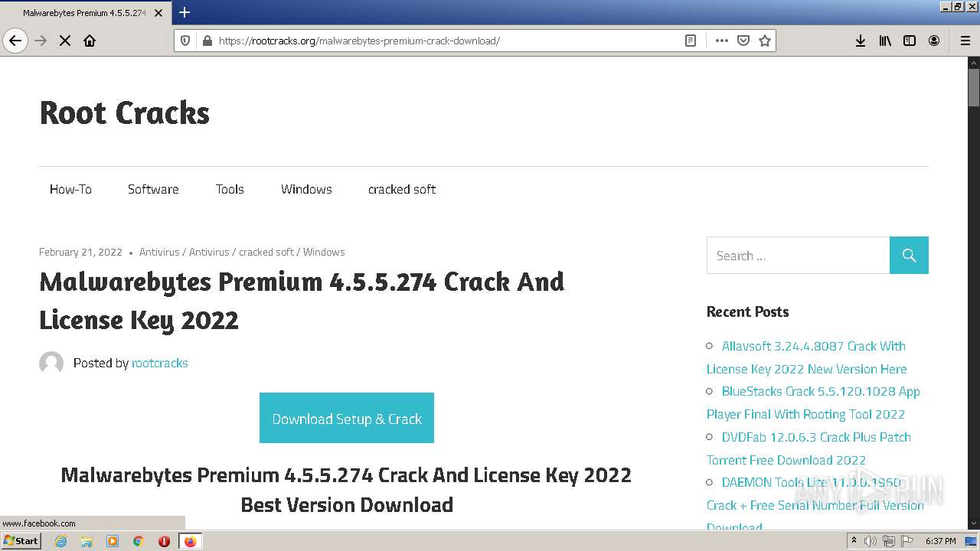Open the DVDFab 12.0.6.3 Crack post
Viewport: 980px width, 551px height.
tap(808, 448)
